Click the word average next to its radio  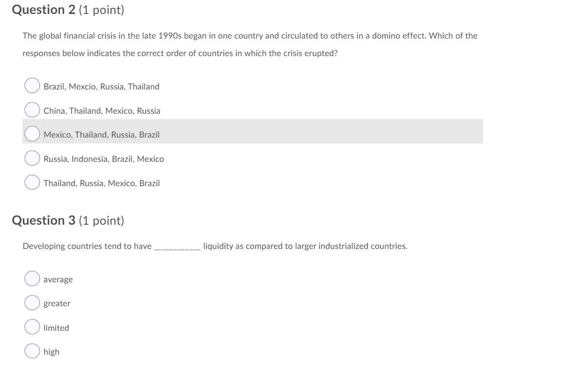[58, 279]
